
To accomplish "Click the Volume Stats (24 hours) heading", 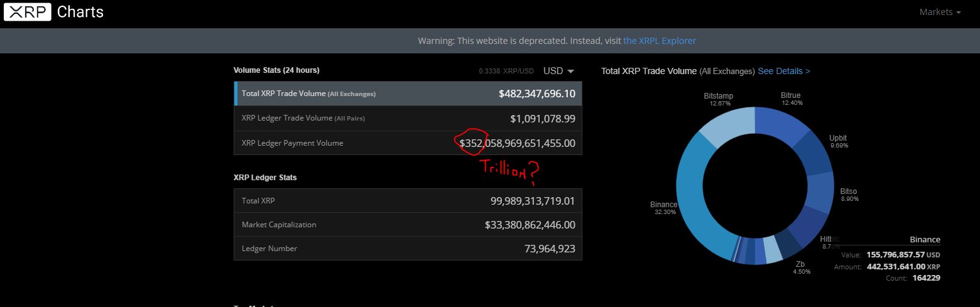I will 276,70.
